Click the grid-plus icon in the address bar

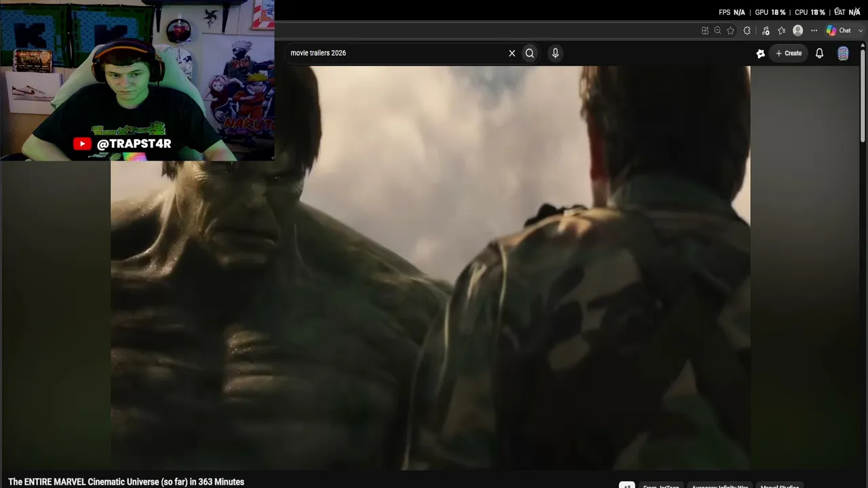point(705,30)
